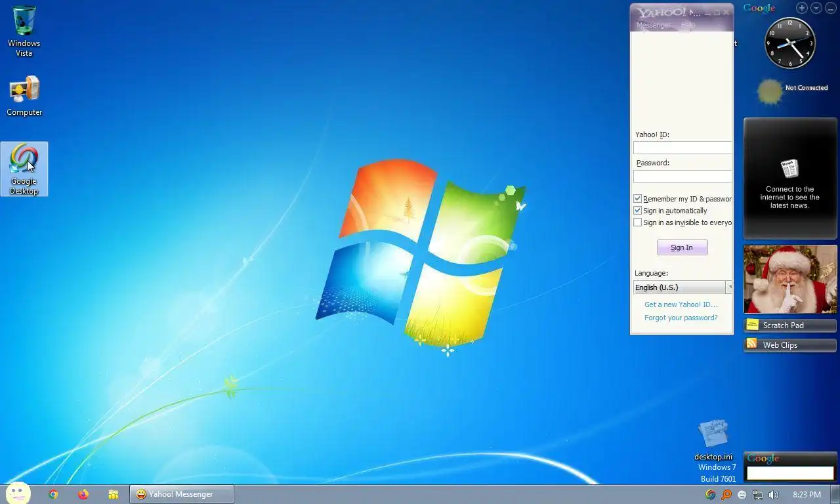Image resolution: width=840 pixels, height=504 pixels.
Task: Click the orange magnifier tray icon
Action: point(726,495)
